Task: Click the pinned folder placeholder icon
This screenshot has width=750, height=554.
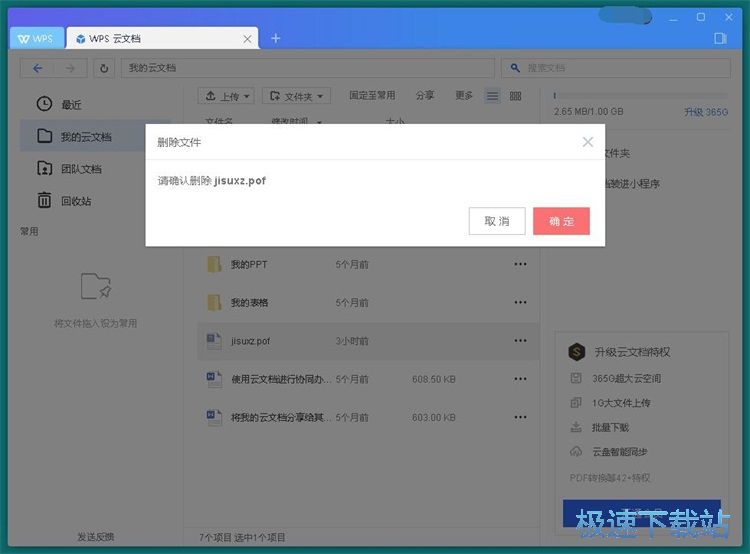Action: [96, 286]
